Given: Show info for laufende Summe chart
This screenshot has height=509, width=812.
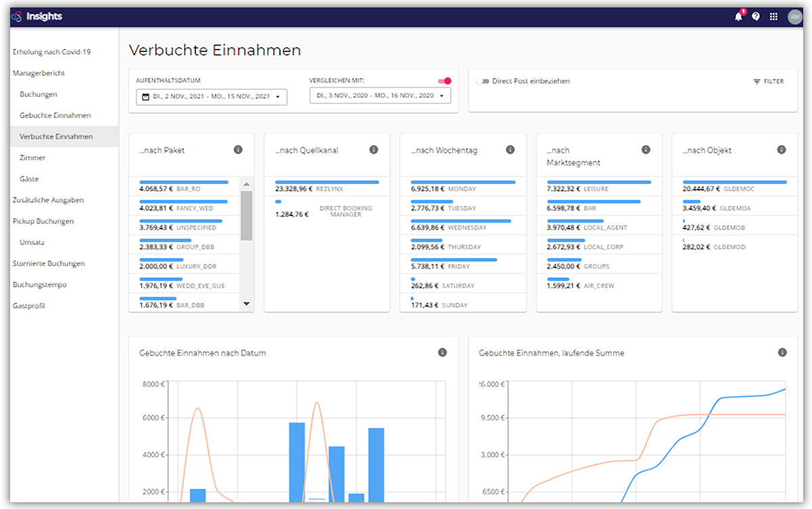Looking at the screenshot, I should tap(782, 353).
